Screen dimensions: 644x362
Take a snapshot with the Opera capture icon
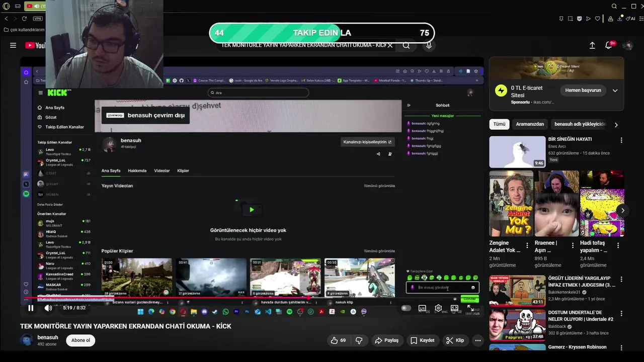click(570, 19)
